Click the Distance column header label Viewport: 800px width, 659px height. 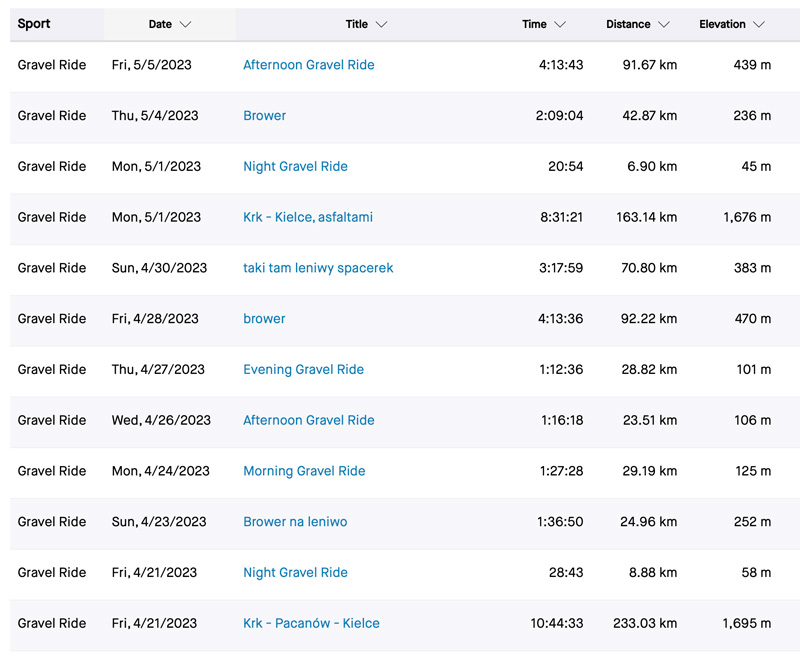628,24
